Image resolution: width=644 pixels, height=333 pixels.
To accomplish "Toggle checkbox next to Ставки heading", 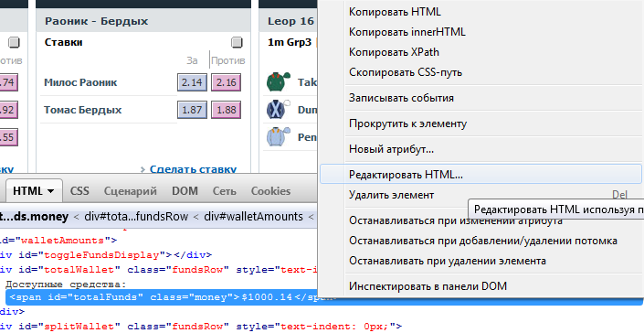I will pos(237,42).
